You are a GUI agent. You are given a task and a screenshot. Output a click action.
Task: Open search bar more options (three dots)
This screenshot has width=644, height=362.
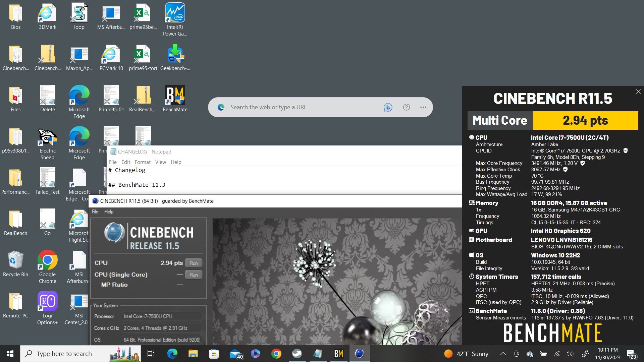click(x=423, y=107)
